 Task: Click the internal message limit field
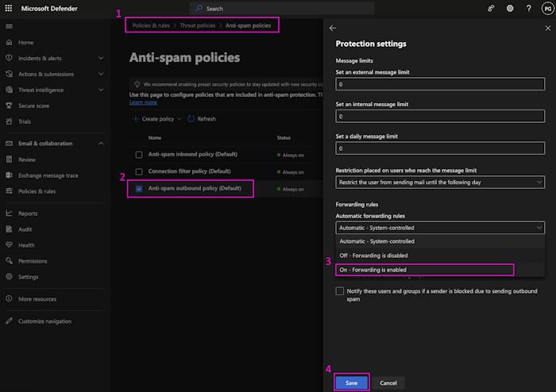pos(440,116)
